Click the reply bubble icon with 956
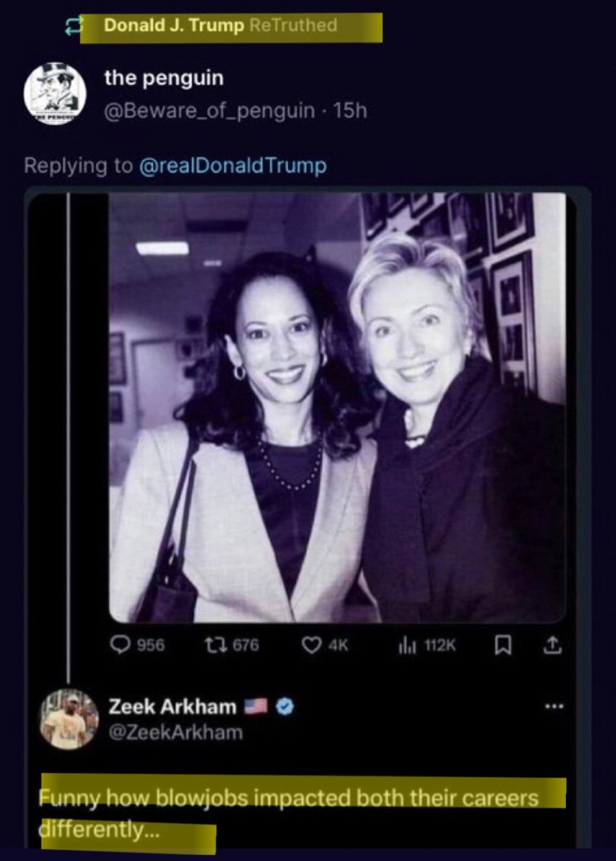Image resolution: width=616 pixels, height=861 pixels. click(120, 645)
